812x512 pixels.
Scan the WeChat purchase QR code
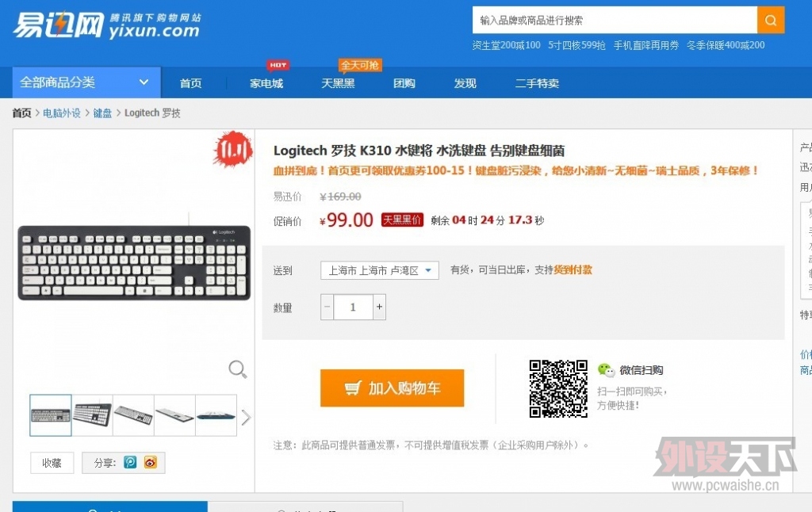pyautogui.click(x=558, y=389)
